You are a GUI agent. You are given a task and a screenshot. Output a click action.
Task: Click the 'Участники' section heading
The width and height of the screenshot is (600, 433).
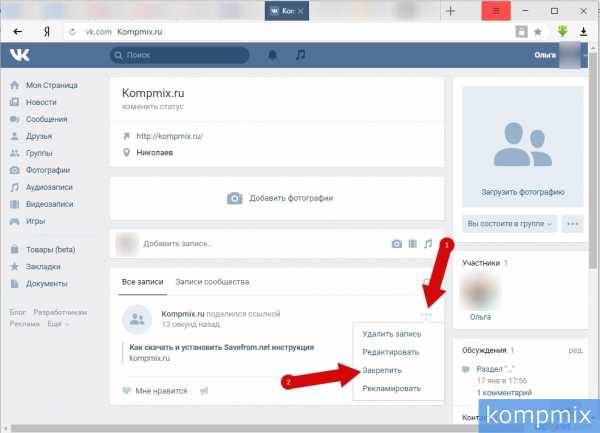[481, 263]
